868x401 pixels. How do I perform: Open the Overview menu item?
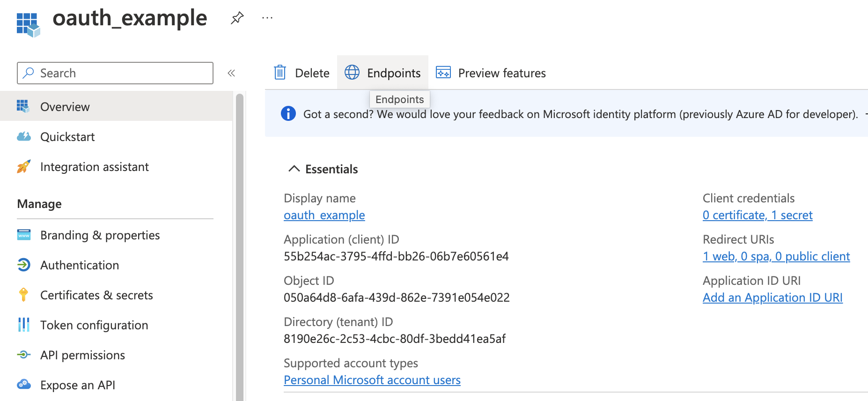(116, 106)
